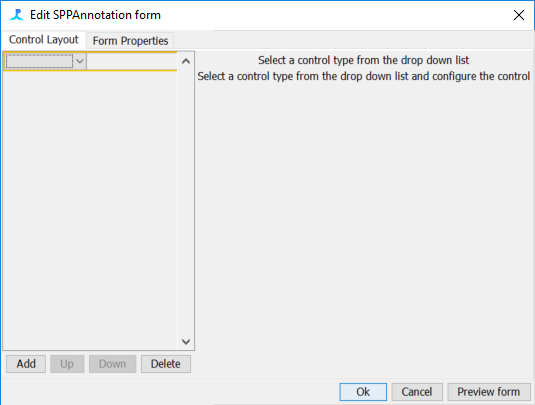Confirm the form with Ok
Screen dimensions: 535x405
tap(363, 392)
